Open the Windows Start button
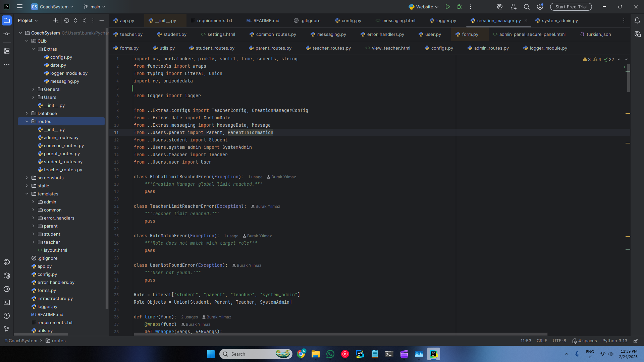This screenshot has height=362, width=644. point(211,354)
